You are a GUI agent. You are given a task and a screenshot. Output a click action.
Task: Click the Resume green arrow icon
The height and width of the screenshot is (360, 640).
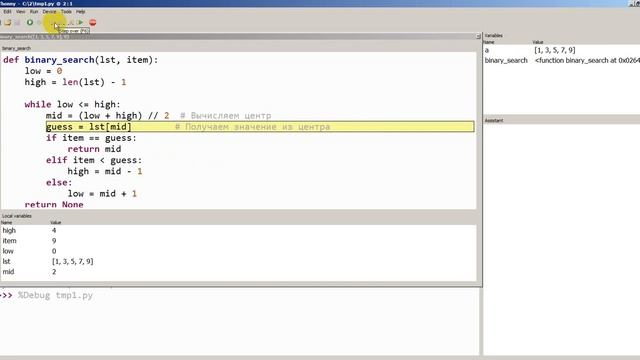(x=80, y=22)
